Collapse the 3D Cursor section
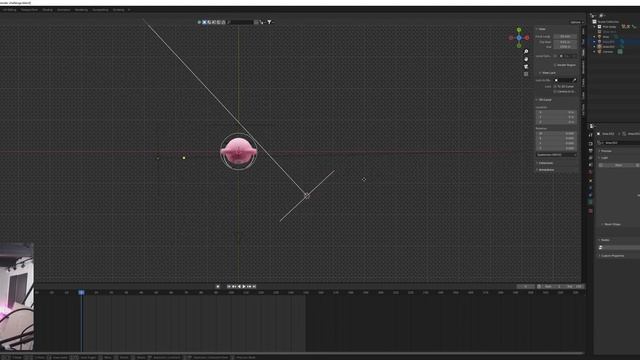640x360 pixels. click(544, 100)
